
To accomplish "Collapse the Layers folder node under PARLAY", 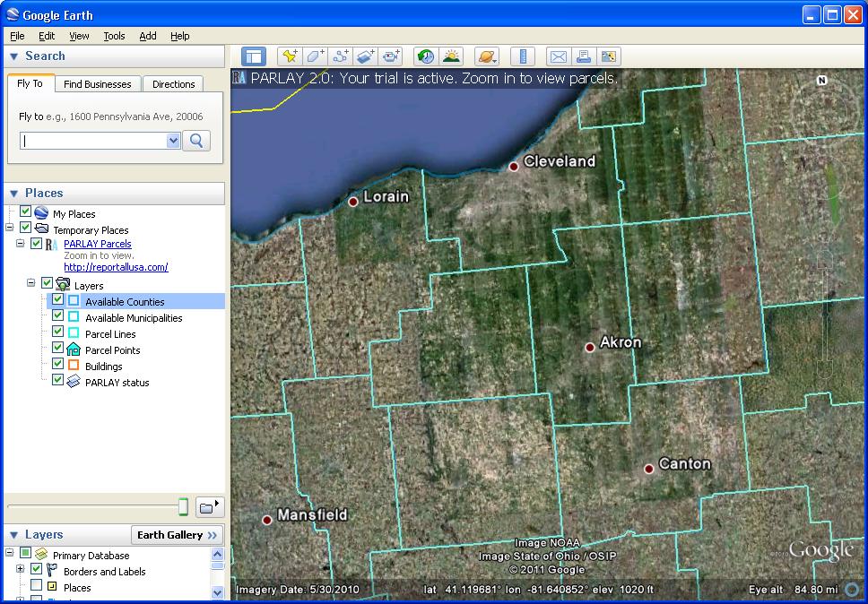I will click(31, 282).
